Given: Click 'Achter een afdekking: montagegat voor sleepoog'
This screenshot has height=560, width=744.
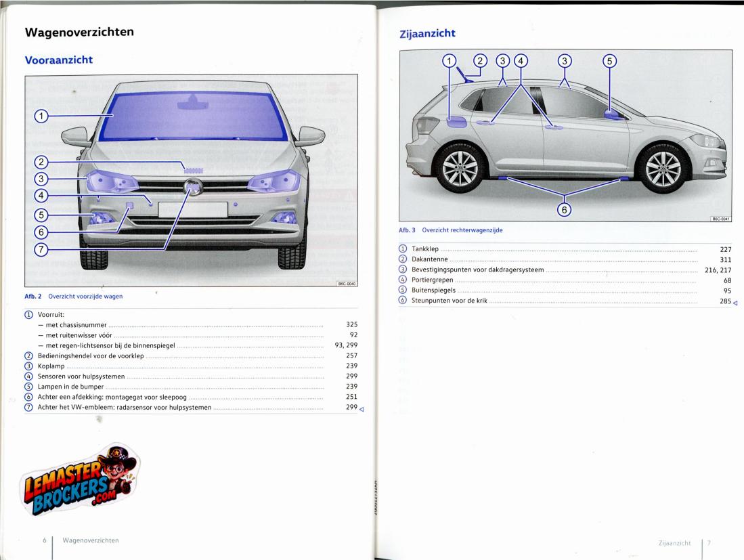Looking at the screenshot, I should pyautogui.click(x=112, y=397).
